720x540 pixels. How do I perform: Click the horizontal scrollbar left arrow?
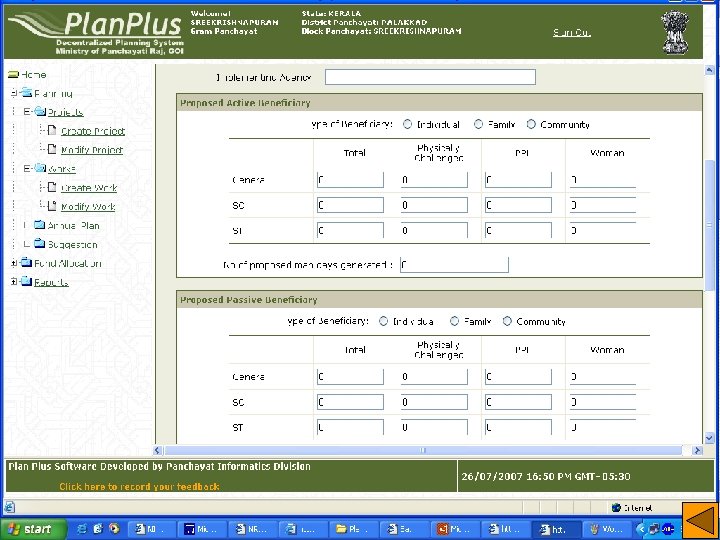tap(158, 450)
